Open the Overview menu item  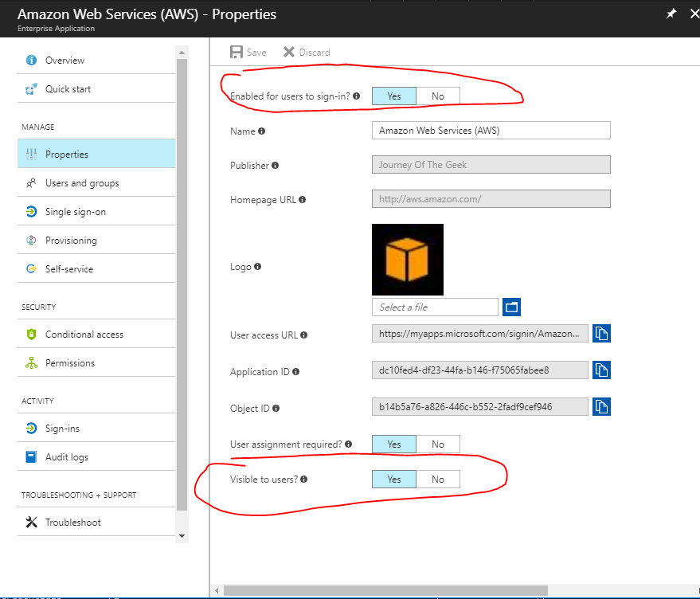tap(96, 60)
